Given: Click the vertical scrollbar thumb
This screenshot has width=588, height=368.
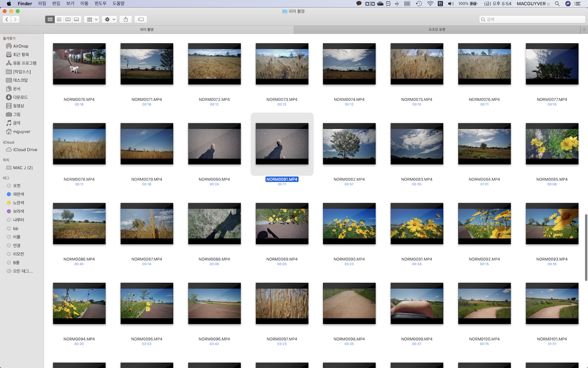Looking at the screenshot, I should (586, 247).
